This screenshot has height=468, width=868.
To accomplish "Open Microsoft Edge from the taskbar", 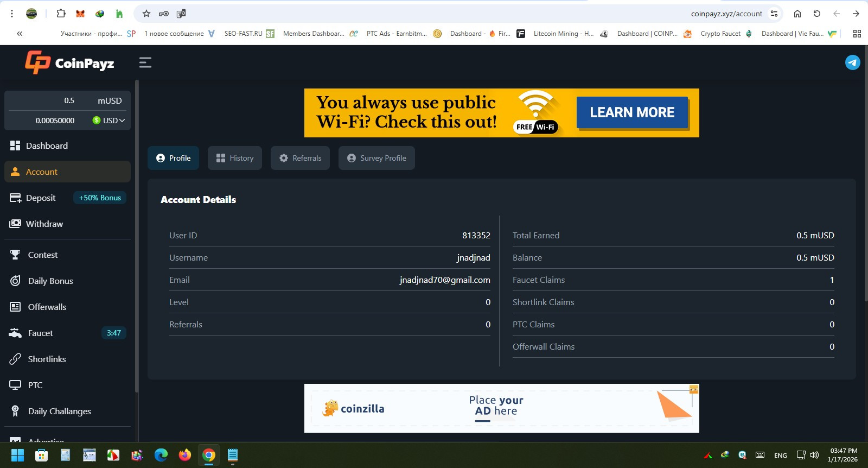I will (x=161, y=455).
